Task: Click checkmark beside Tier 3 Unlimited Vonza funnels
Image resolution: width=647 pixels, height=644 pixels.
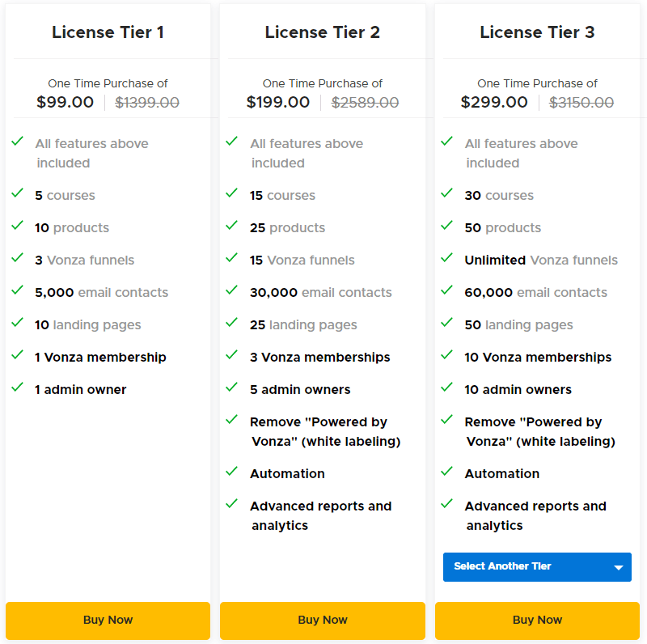Action: 446,258
